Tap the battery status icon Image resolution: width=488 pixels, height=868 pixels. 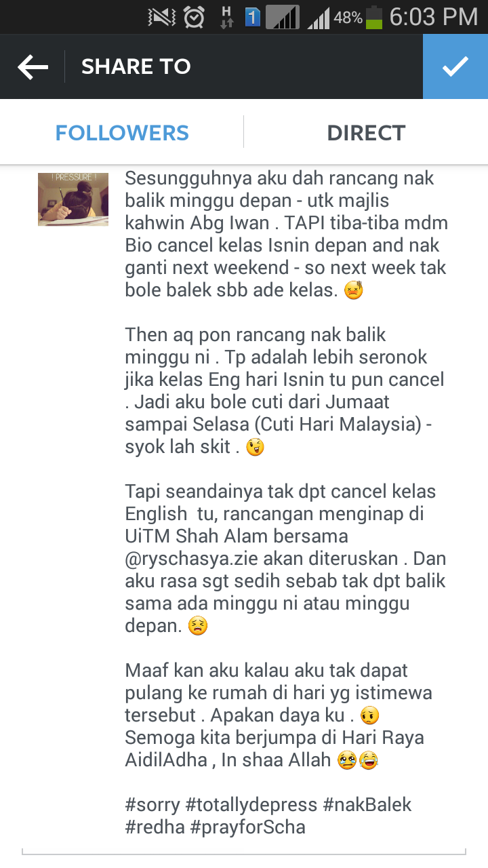[x=374, y=17]
